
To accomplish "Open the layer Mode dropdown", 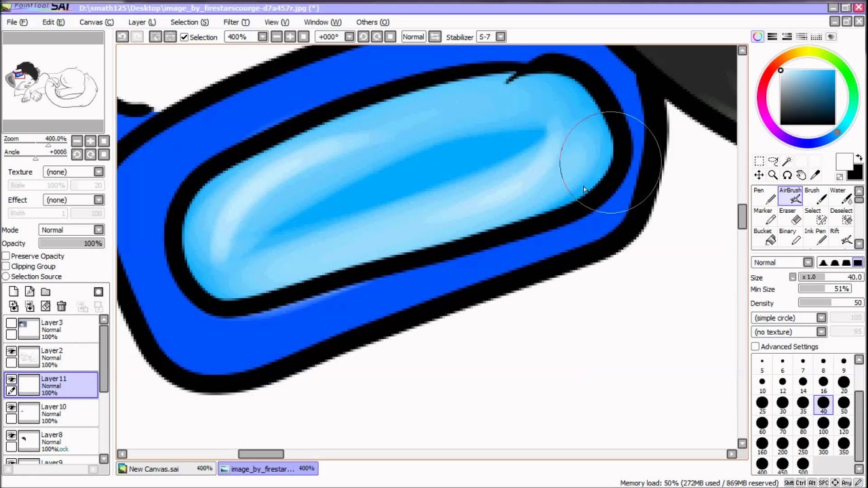I will (x=71, y=230).
